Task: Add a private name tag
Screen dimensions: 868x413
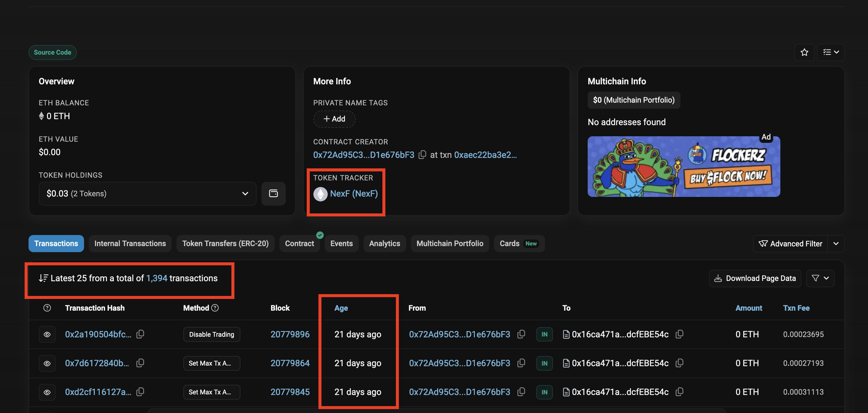Action: [334, 119]
